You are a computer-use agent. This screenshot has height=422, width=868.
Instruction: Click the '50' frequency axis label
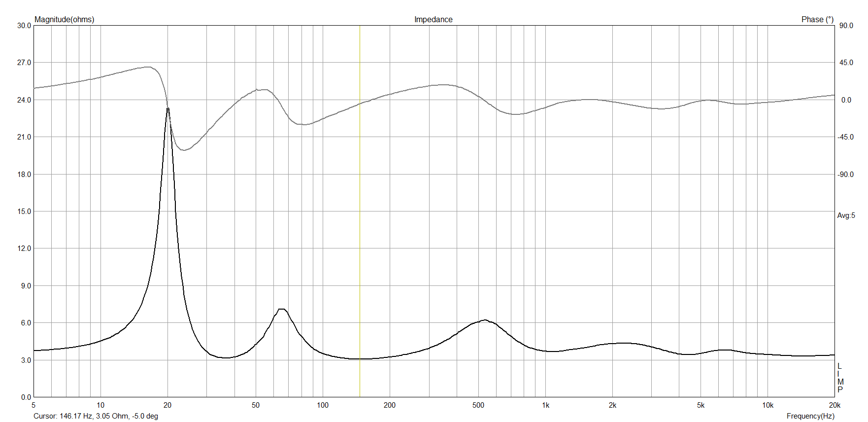[x=256, y=405]
